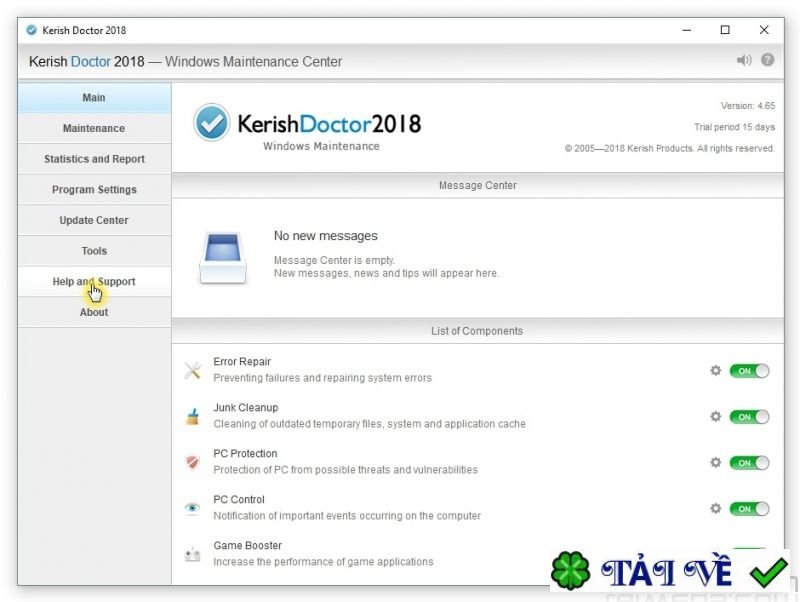Viewport: 800px width, 602px height.
Task: Click the Junk Cleanup component title
Action: coord(245,407)
